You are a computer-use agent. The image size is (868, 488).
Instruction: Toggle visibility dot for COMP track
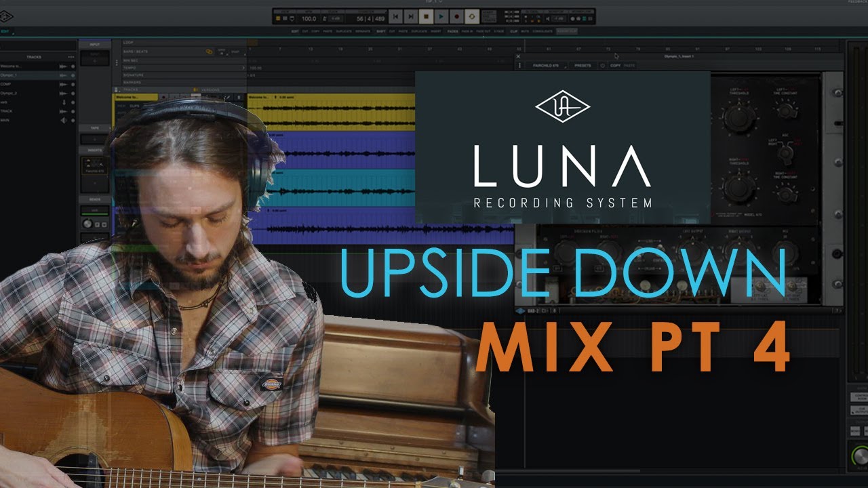tap(73, 84)
